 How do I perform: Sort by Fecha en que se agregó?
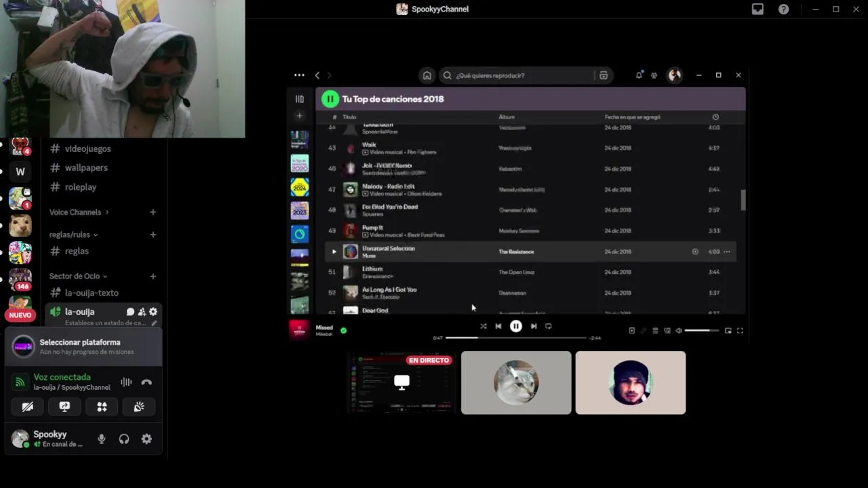point(633,117)
